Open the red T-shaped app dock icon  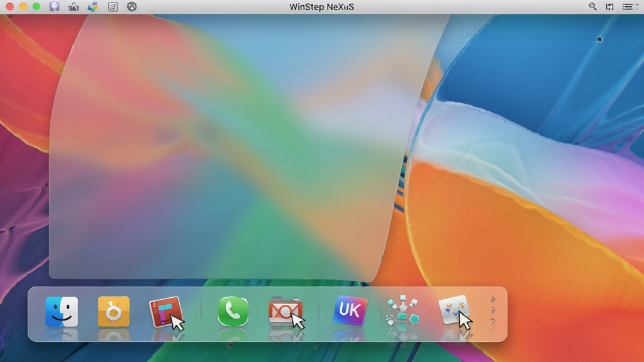coord(166,312)
